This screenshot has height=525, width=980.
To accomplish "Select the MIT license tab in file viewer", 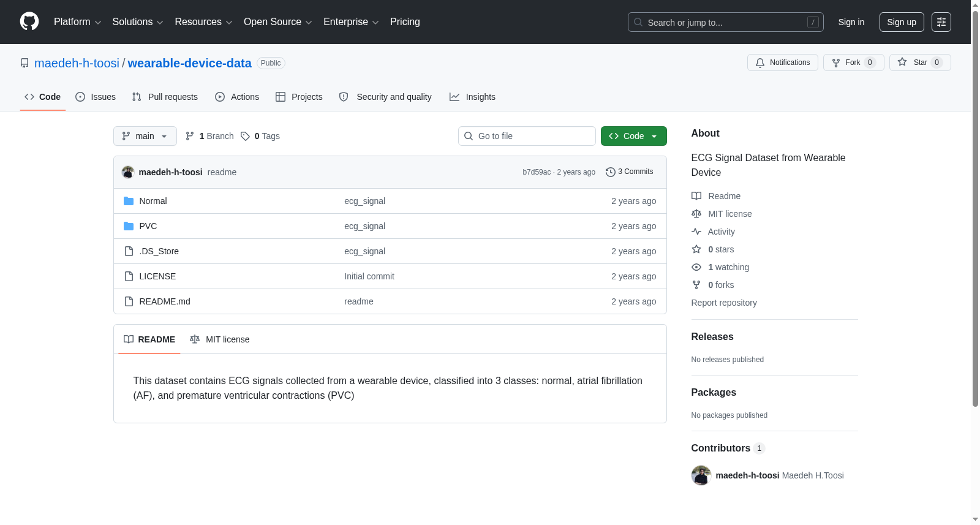I will click(220, 339).
